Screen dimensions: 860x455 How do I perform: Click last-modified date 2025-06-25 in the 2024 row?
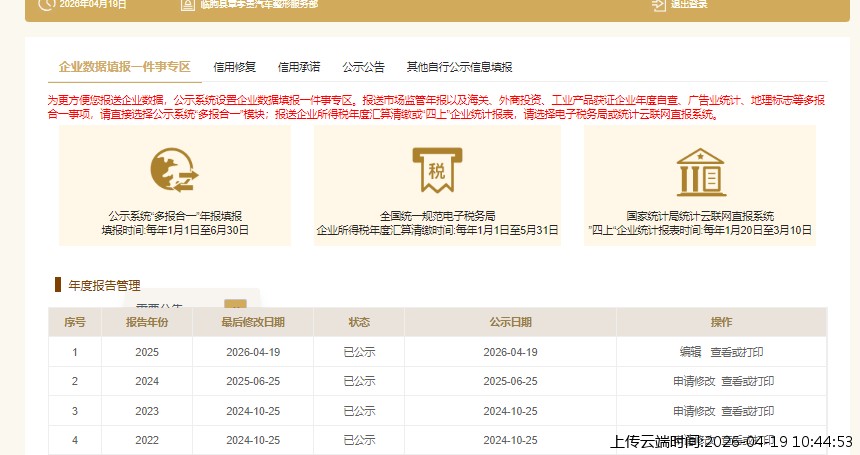pyautogui.click(x=253, y=381)
